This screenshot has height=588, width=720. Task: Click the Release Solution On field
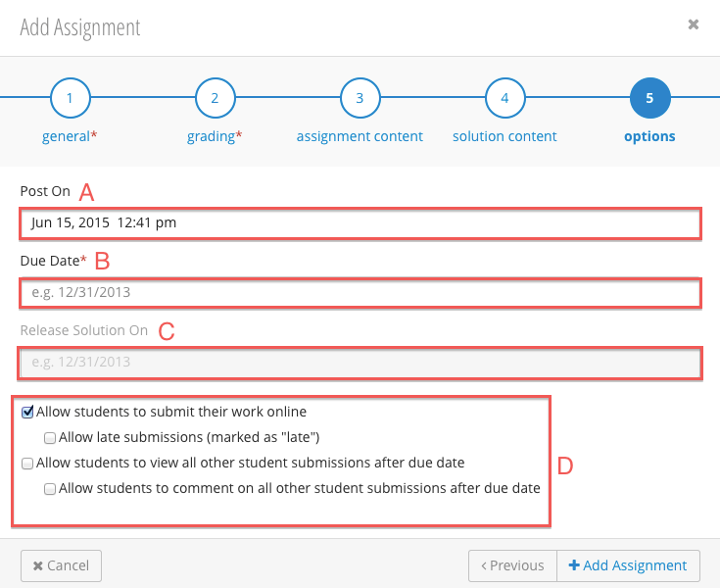(360, 363)
